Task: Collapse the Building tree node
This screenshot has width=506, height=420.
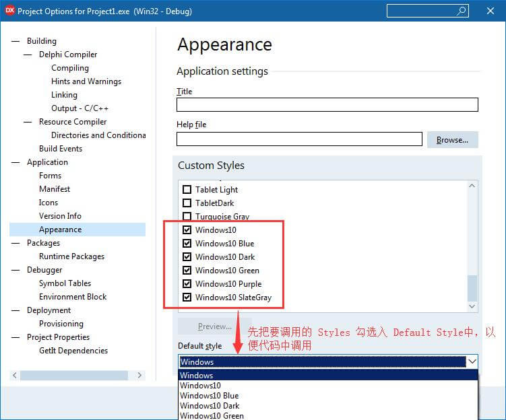Action: [x=15, y=41]
